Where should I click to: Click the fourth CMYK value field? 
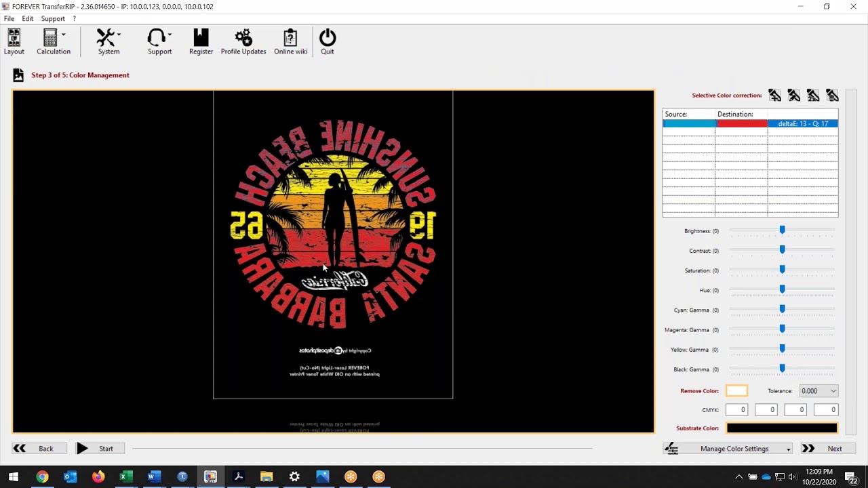click(x=825, y=410)
